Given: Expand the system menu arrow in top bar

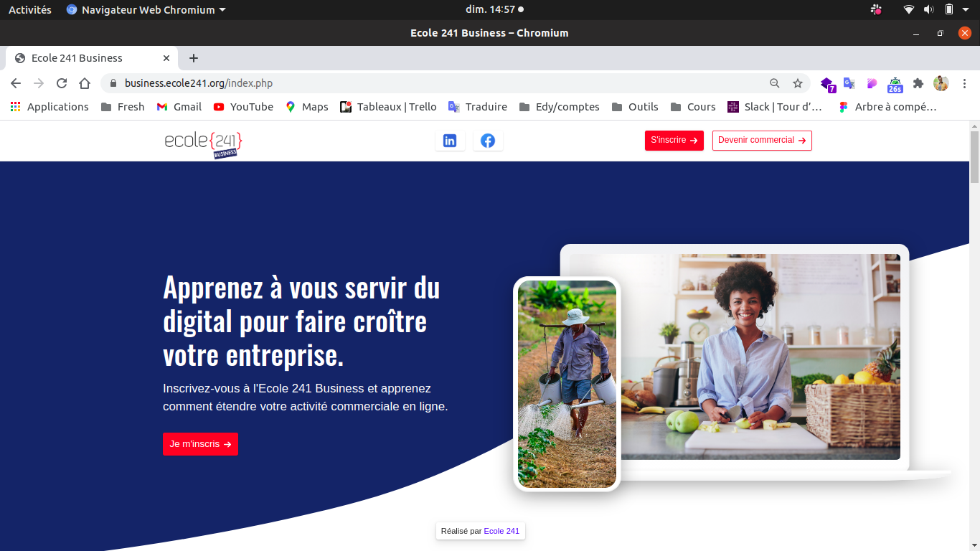Looking at the screenshot, I should point(966,9).
